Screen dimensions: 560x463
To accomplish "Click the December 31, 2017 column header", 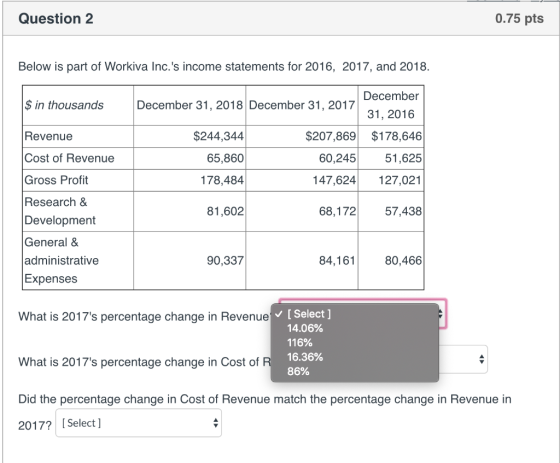I will [302, 105].
